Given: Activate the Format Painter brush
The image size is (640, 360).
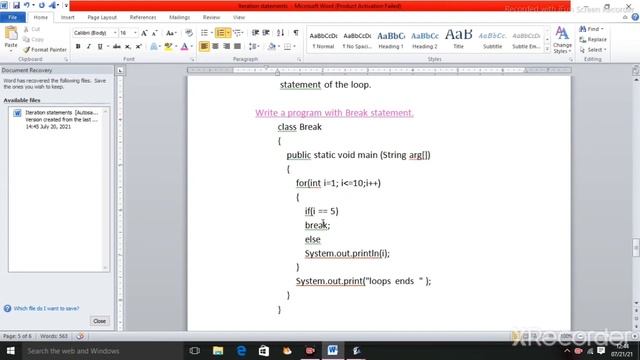Looking at the screenshot, I should (x=45, y=49).
